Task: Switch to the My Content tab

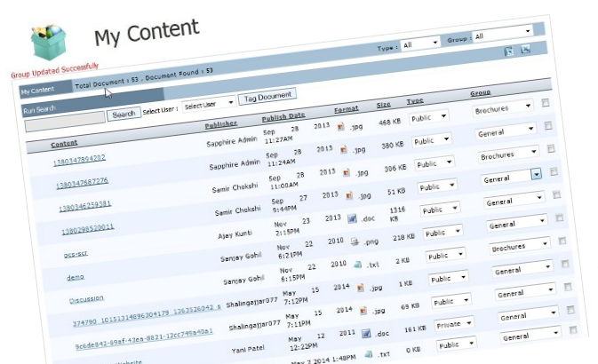Action: pos(37,90)
